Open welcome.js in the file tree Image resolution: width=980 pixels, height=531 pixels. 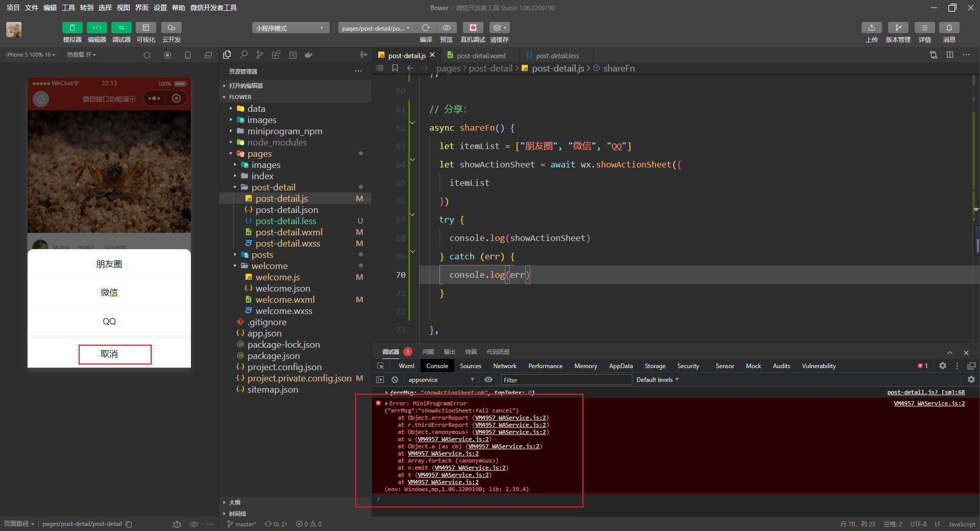(295, 277)
